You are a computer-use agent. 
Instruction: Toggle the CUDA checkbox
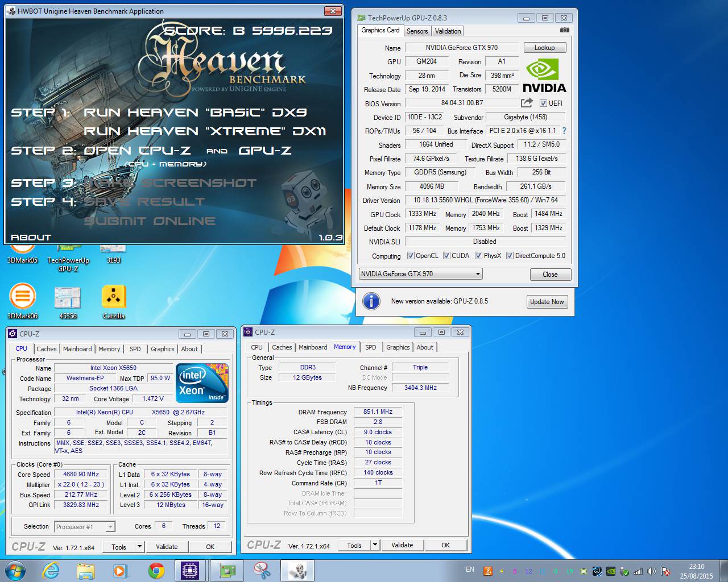pyautogui.click(x=446, y=256)
